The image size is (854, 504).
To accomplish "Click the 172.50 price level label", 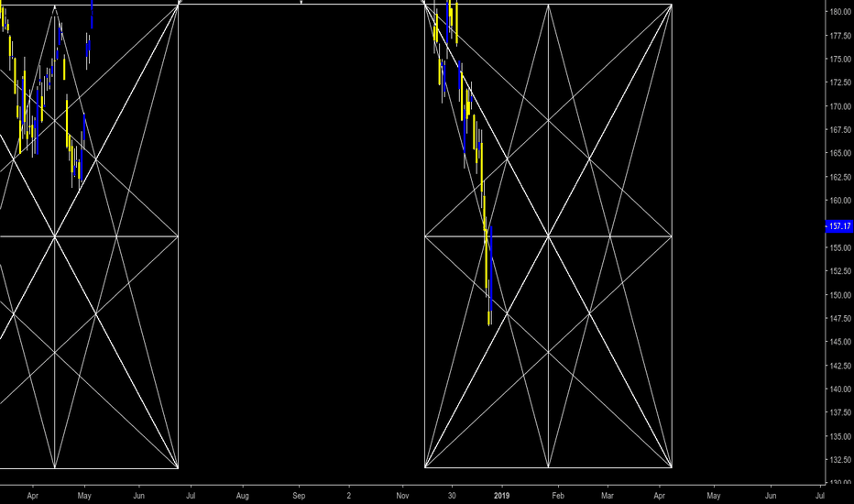I will point(840,82).
